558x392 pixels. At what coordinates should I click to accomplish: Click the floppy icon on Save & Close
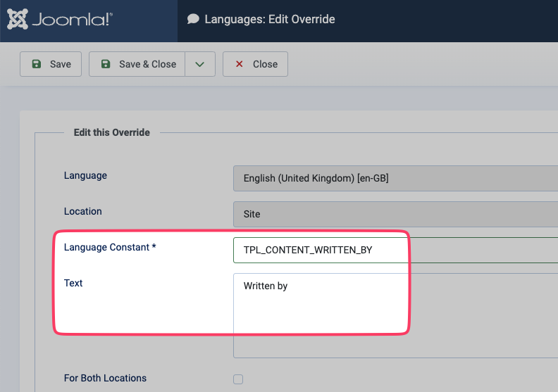point(106,64)
